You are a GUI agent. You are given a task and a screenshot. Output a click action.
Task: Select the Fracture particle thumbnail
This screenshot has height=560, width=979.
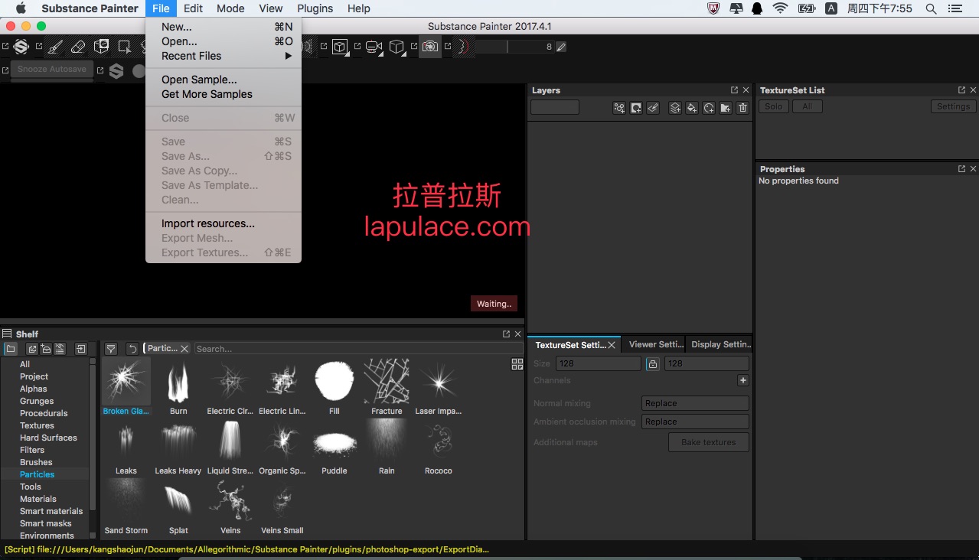click(x=387, y=386)
